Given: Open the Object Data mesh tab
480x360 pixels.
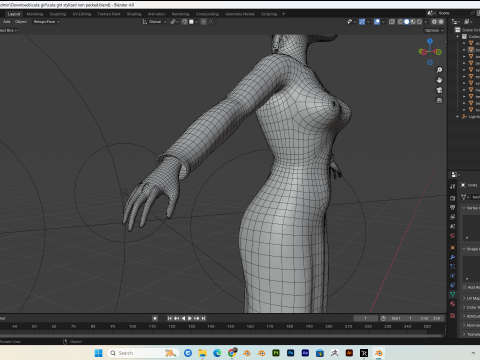Looking at the screenshot, I should point(452,294).
